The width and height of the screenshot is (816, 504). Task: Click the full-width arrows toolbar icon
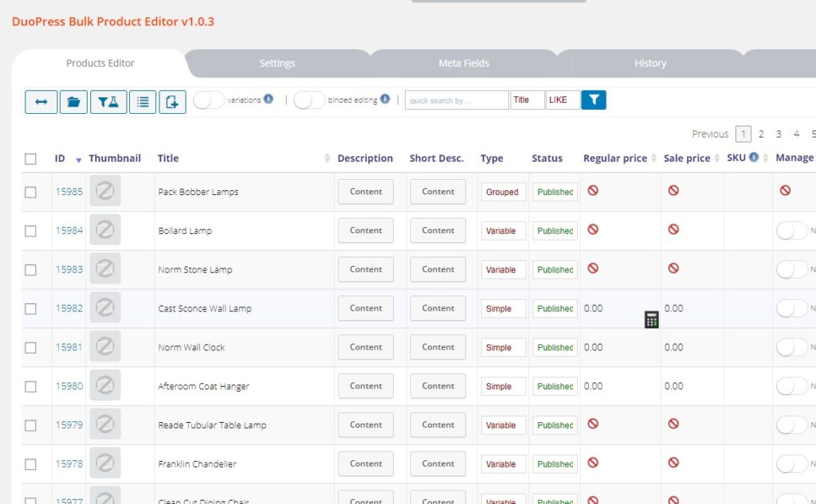click(41, 101)
